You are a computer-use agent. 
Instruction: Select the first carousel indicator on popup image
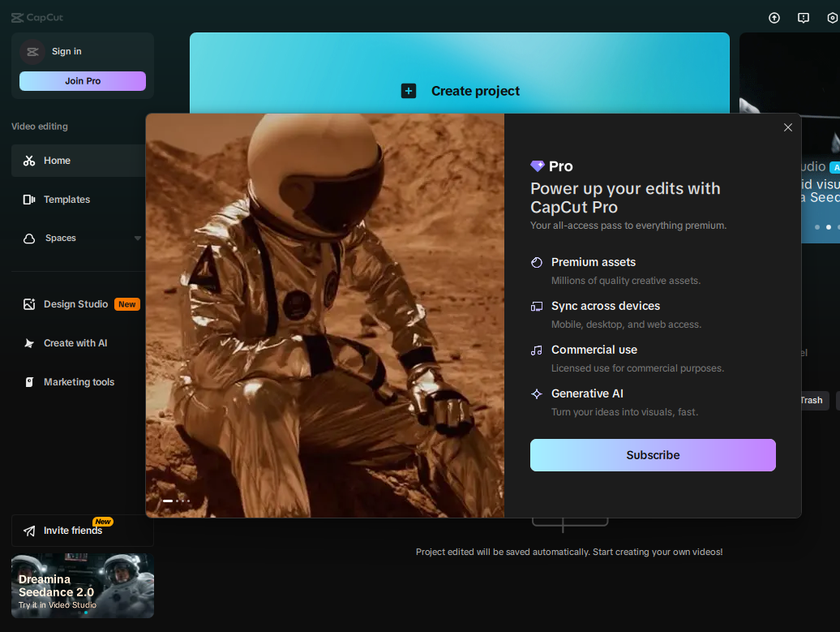tap(168, 501)
